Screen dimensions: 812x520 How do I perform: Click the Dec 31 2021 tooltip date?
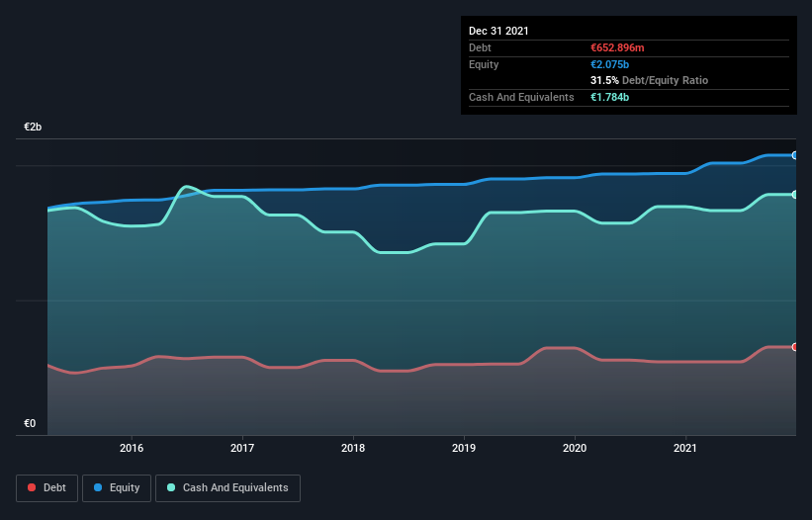(498, 31)
